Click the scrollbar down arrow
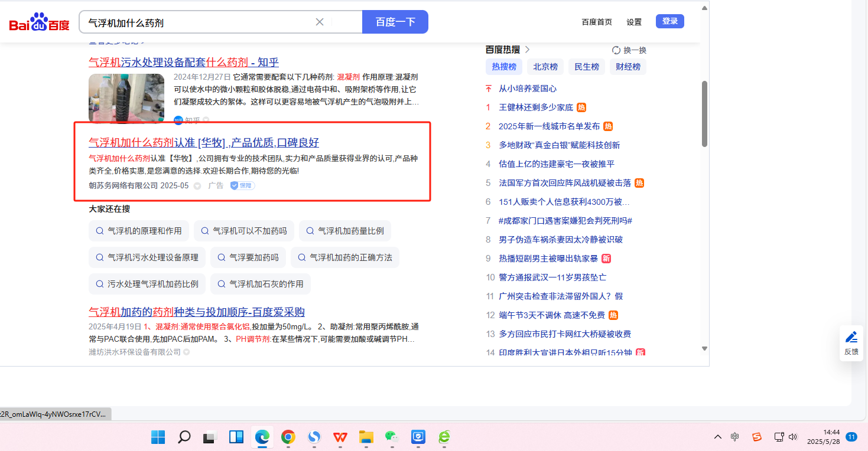 pyautogui.click(x=704, y=348)
